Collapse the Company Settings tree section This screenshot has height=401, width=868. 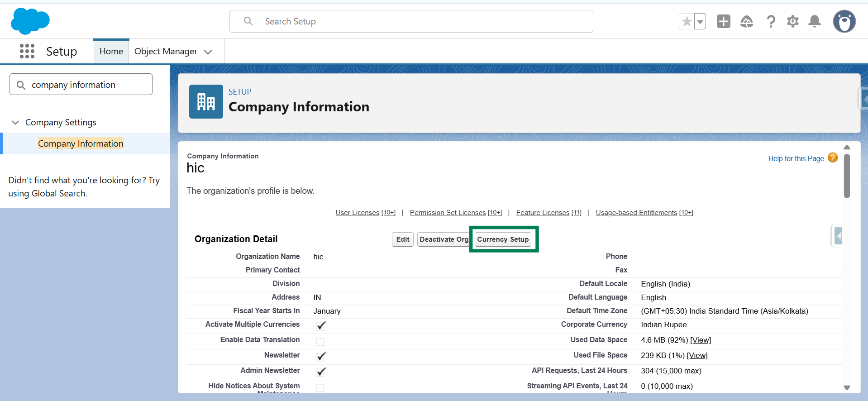[15, 123]
